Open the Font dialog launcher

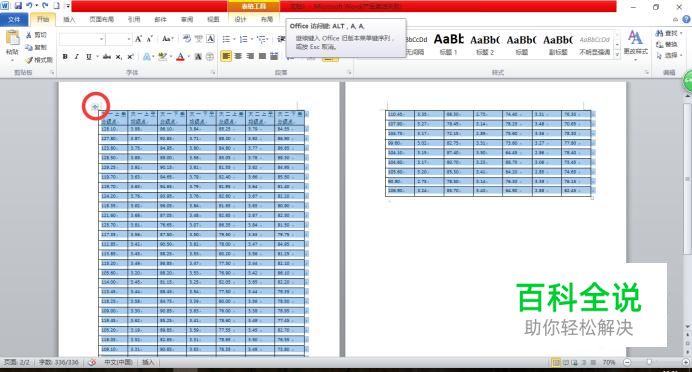pyautogui.click(x=213, y=72)
